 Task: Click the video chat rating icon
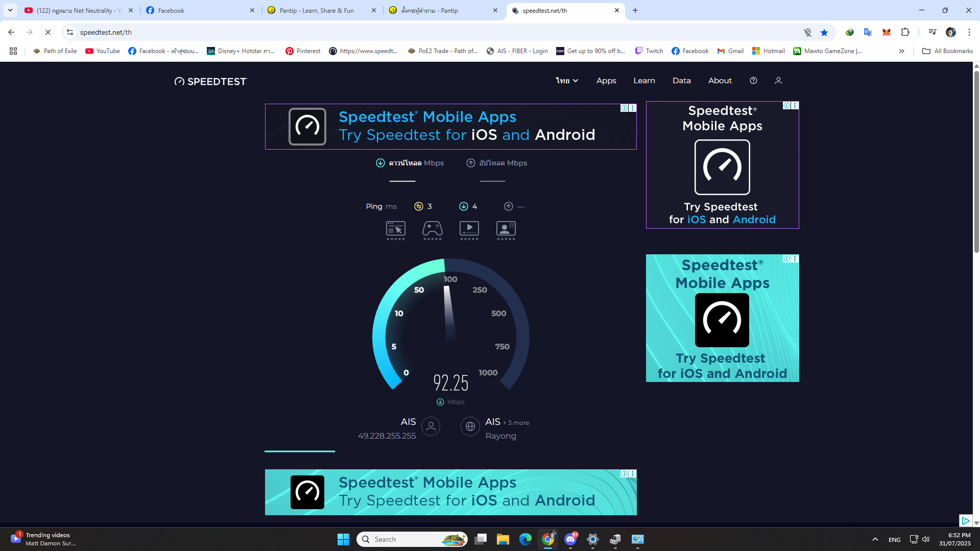pos(506,230)
